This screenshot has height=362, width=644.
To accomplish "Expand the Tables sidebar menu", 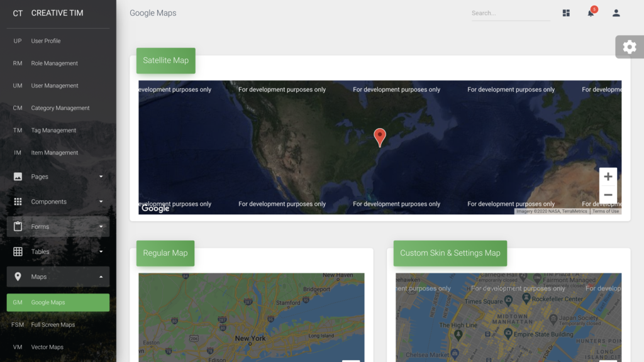I will 58,252.
